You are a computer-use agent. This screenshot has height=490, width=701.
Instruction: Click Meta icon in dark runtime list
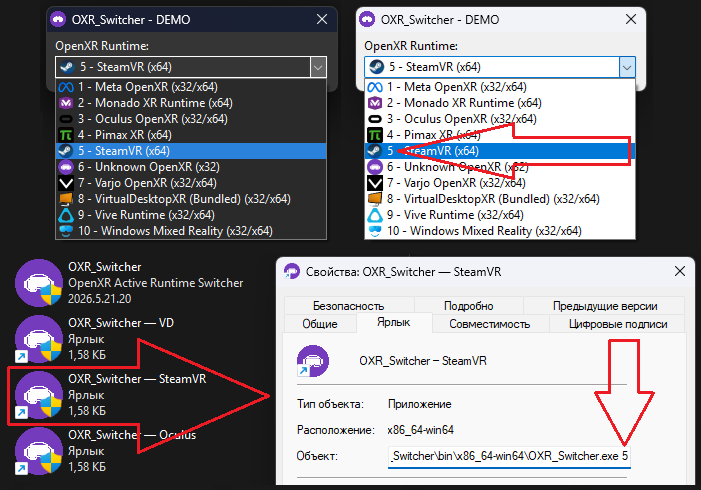[x=66, y=87]
